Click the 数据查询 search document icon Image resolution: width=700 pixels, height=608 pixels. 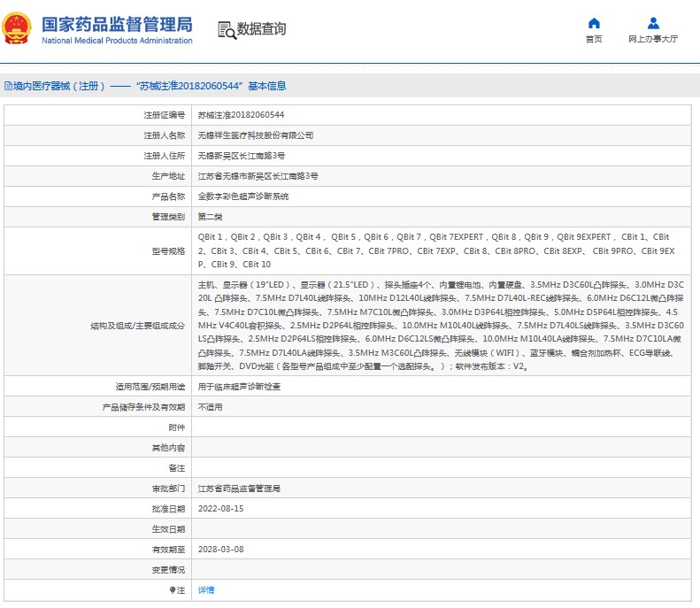pyautogui.click(x=227, y=30)
